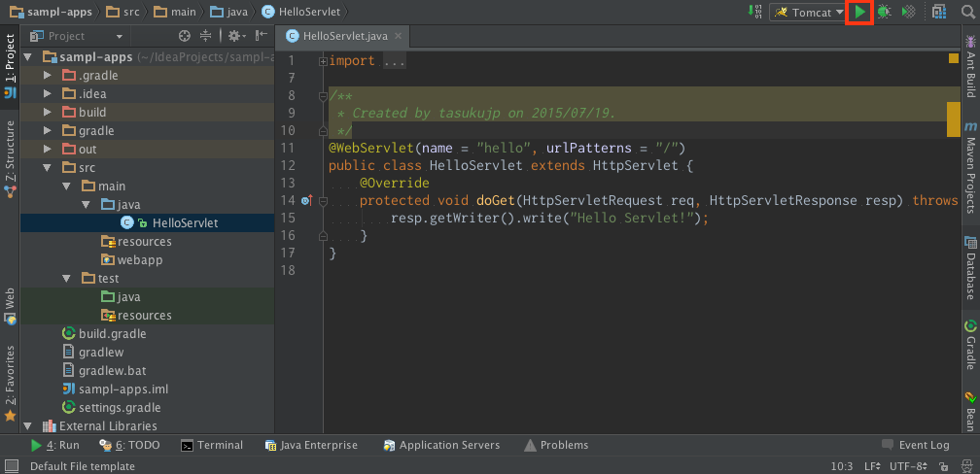Open the Run tool window tab
Screen dimensions: 980x474
click(55, 445)
